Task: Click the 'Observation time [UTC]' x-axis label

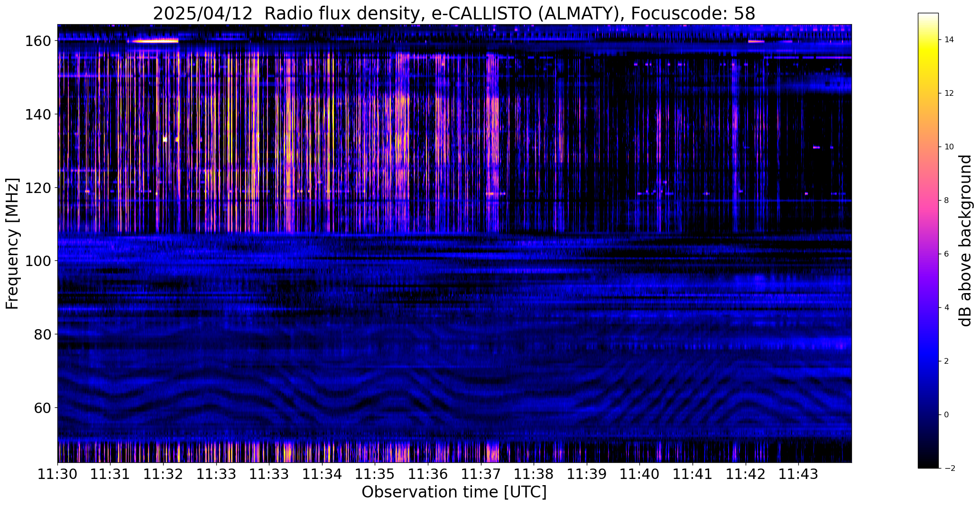Action: tap(454, 492)
